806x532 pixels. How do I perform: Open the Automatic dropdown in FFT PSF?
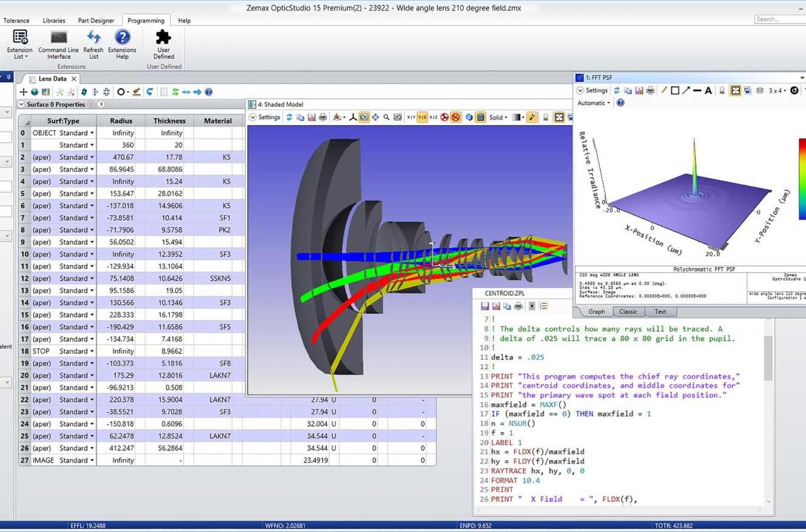click(594, 103)
